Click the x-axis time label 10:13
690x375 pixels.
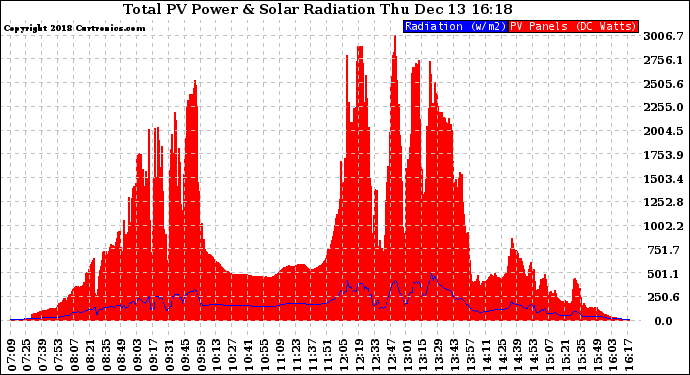tap(217, 355)
